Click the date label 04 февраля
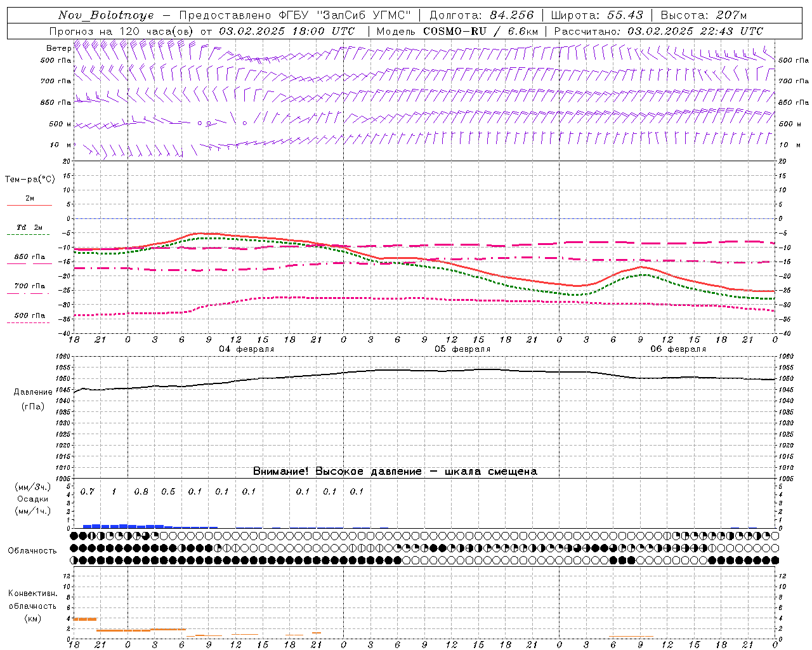Viewport: 812px width, 650px height. point(247,349)
